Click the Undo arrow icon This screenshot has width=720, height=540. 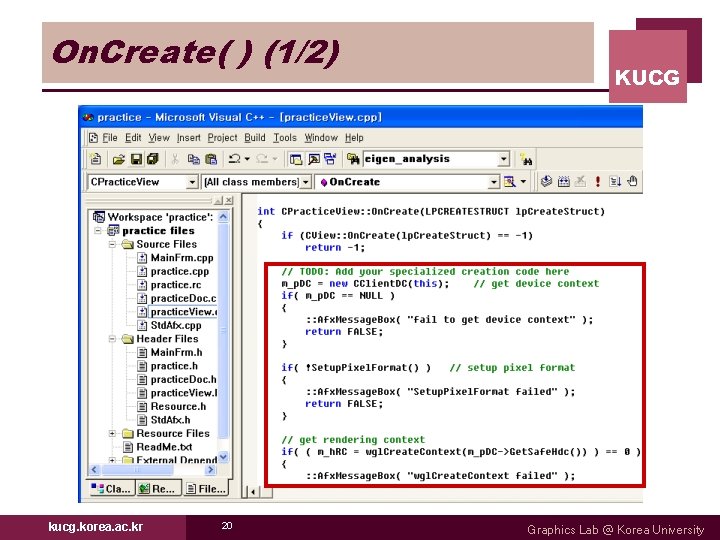pyautogui.click(x=234, y=159)
